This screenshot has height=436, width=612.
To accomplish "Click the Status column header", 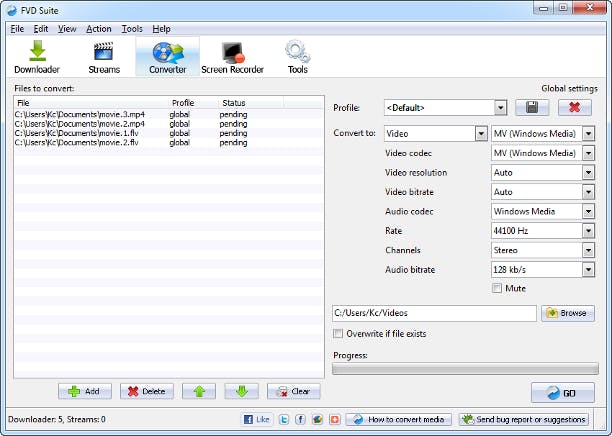I will click(x=251, y=103).
